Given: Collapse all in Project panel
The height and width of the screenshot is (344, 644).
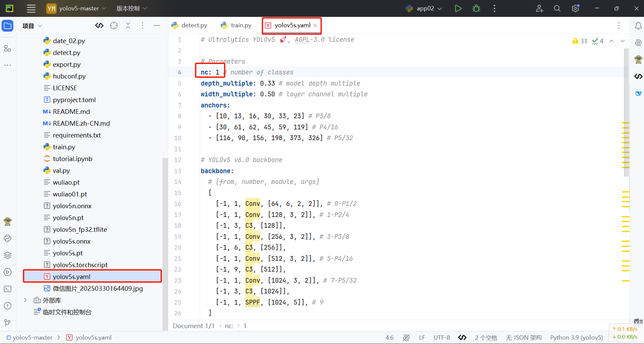Looking at the screenshot, I should (128, 26).
